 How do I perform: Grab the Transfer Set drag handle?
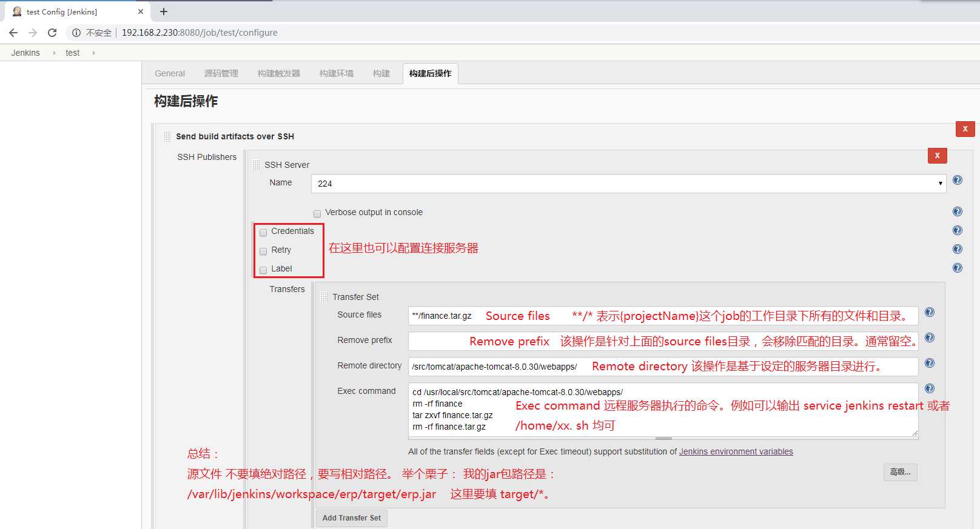pos(324,297)
